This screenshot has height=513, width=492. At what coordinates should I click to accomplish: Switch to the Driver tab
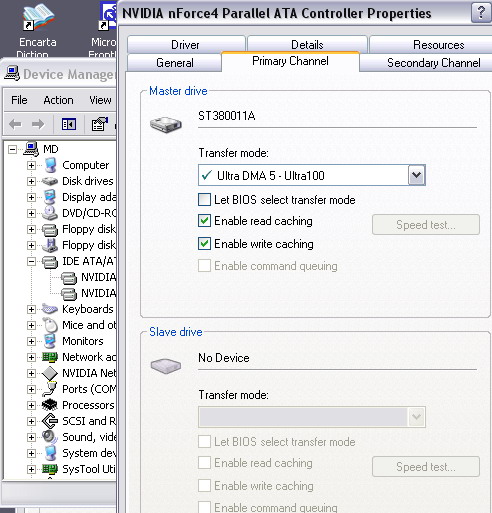(x=186, y=45)
